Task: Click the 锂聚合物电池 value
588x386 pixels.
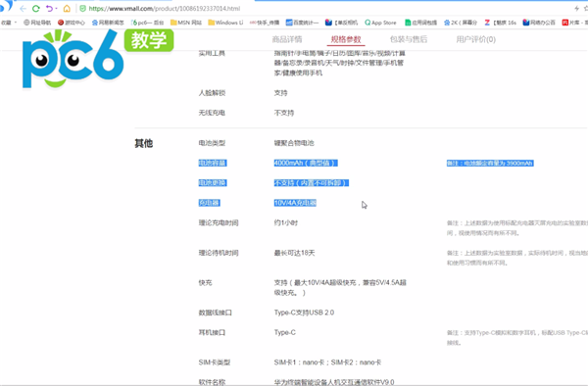Action: click(294, 143)
